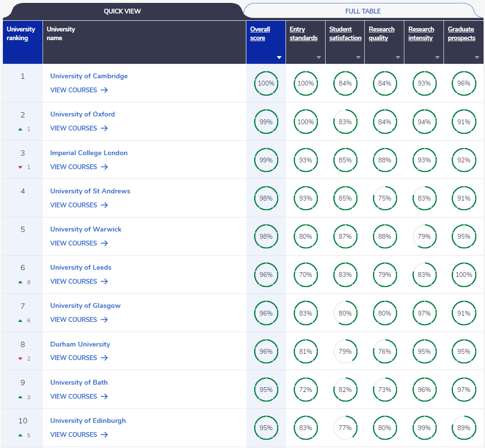Click Durham's red down-arrow rank change
The width and height of the screenshot is (485, 448).
[20, 359]
